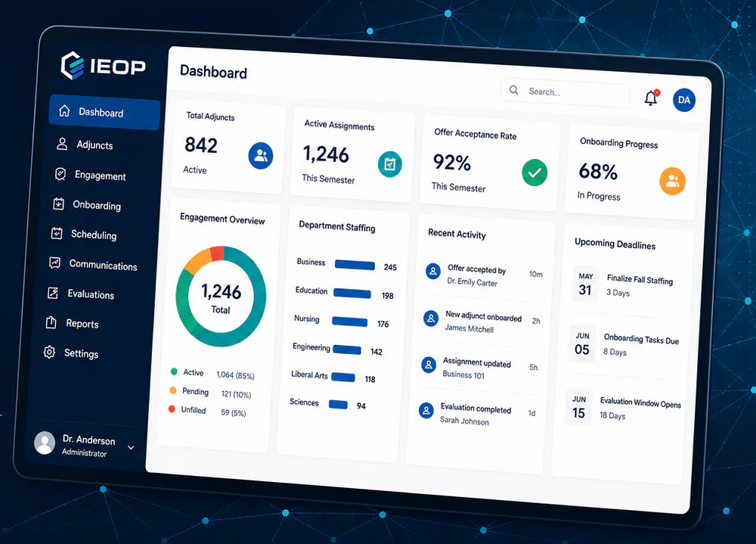The height and width of the screenshot is (544, 756).
Task: Click the engagement donut chart
Action: coord(222,296)
